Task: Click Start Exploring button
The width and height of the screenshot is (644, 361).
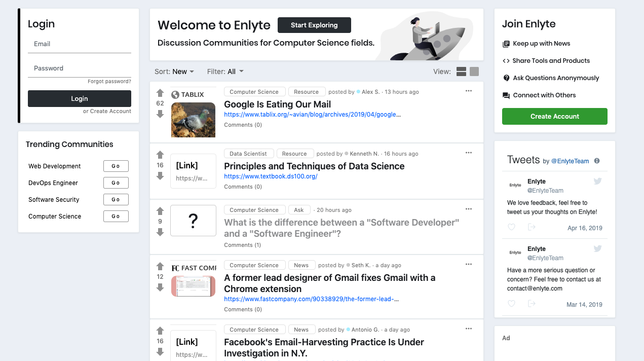Action: click(x=314, y=25)
